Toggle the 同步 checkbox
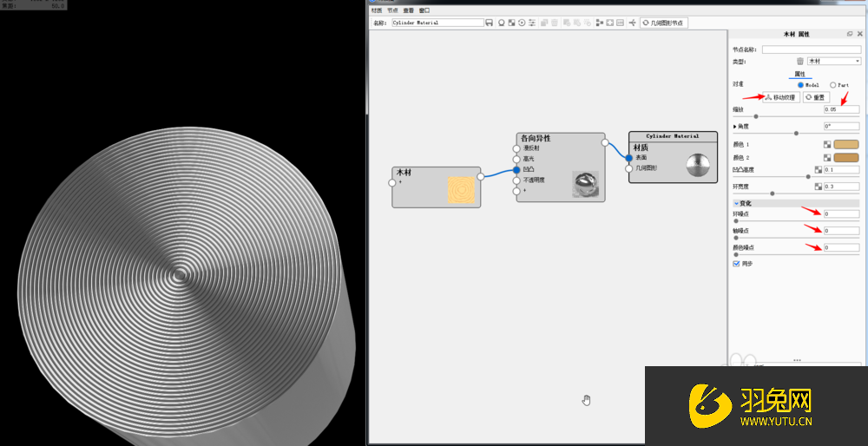The image size is (868, 446). tap(737, 264)
